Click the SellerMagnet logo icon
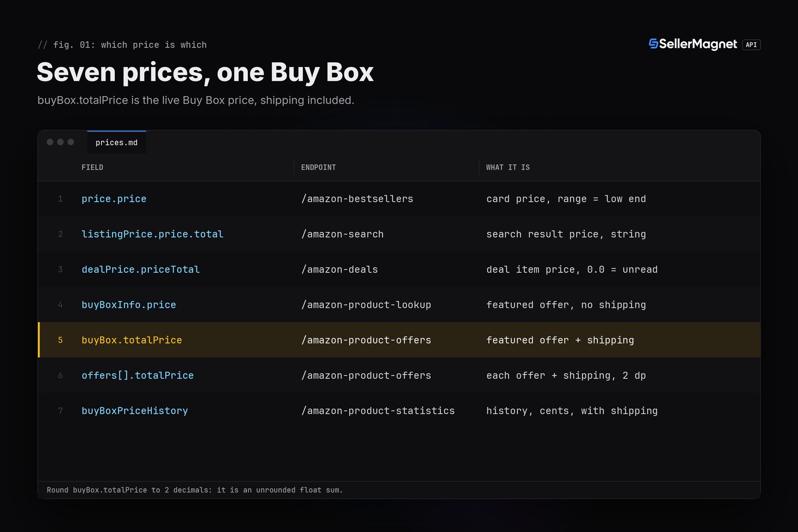Screen dimensions: 798x532 (x=654, y=44)
